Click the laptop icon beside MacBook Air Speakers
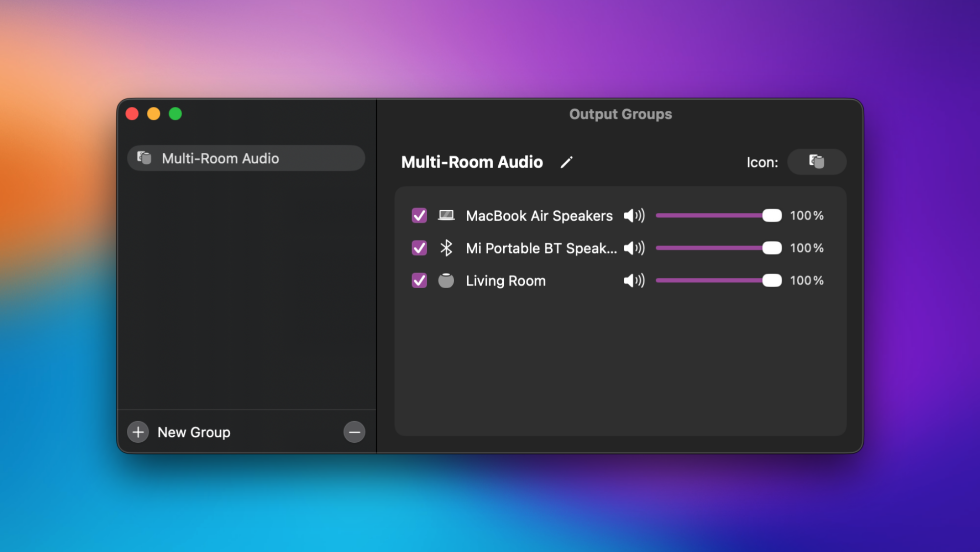The image size is (980, 552). coord(446,215)
